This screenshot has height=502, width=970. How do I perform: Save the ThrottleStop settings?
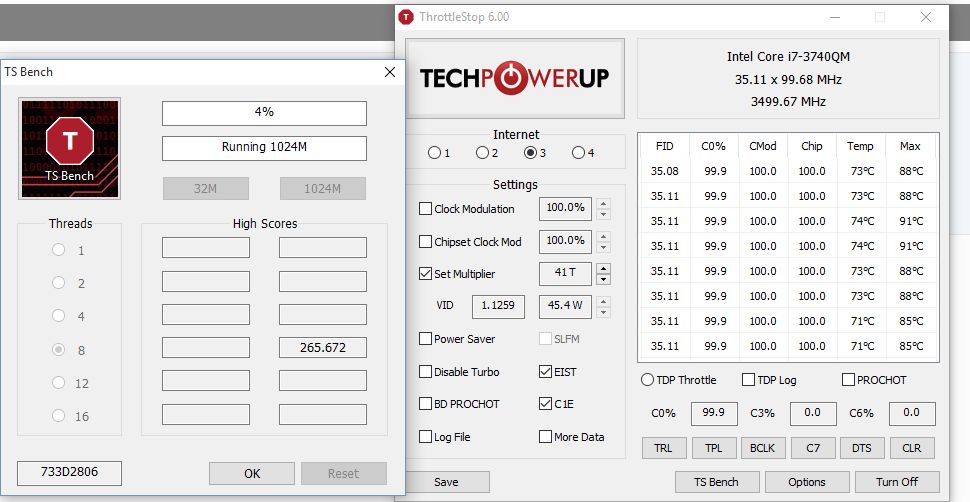447,482
